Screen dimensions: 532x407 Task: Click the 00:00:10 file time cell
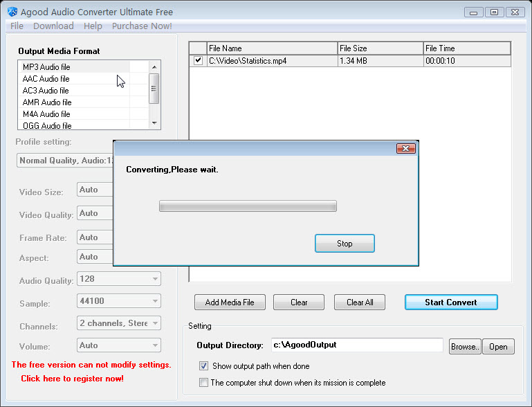pos(467,61)
